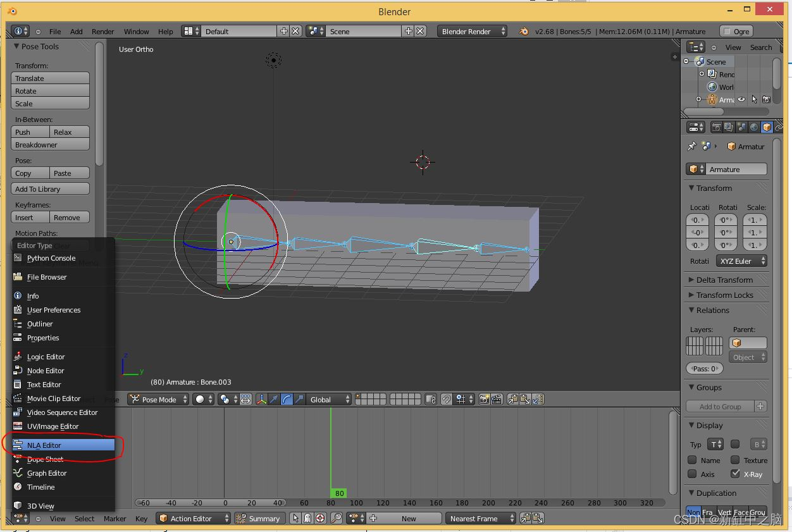Select the translate manipulator arrow icon
792x532 pixels.
[275, 399]
